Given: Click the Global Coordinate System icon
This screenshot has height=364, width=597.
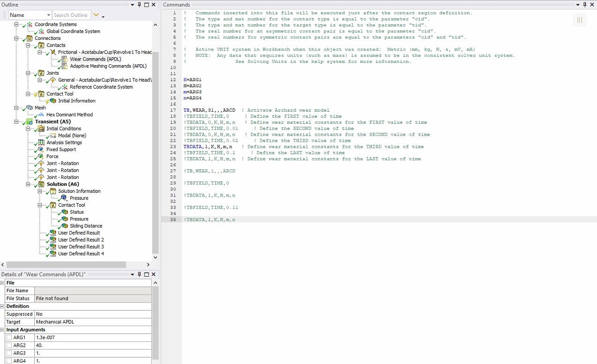Looking at the screenshot, I should click(x=40, y=31).
